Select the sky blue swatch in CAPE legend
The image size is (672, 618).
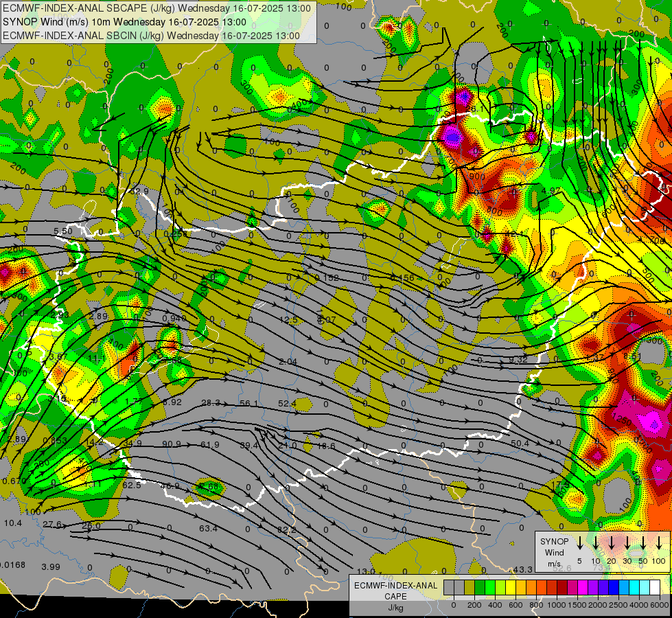point(623,588)
